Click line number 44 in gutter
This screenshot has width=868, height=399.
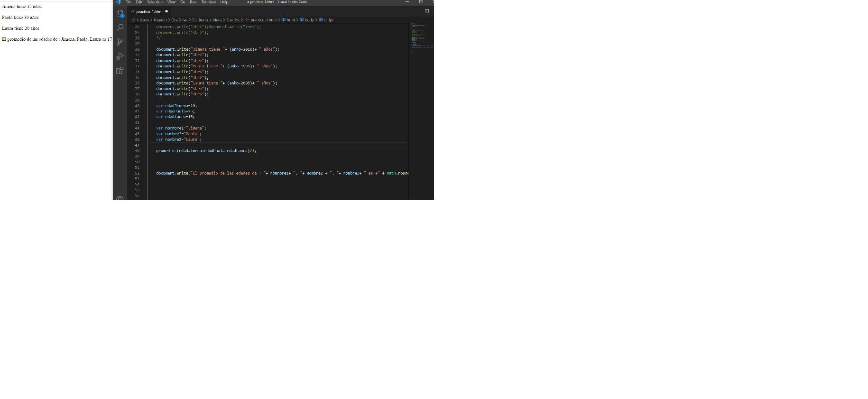point(137,128)
